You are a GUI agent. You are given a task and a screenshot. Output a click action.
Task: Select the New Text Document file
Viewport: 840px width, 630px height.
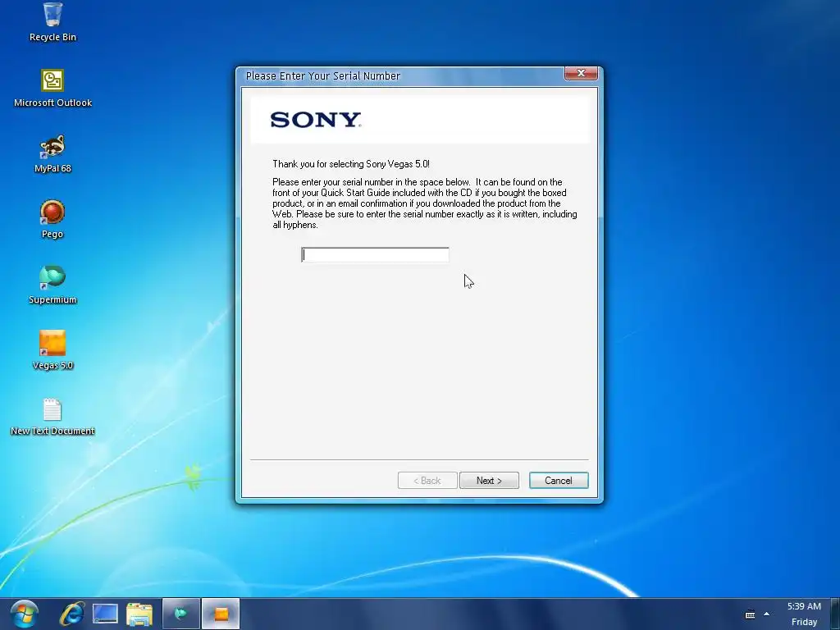[x=52, y=416]
